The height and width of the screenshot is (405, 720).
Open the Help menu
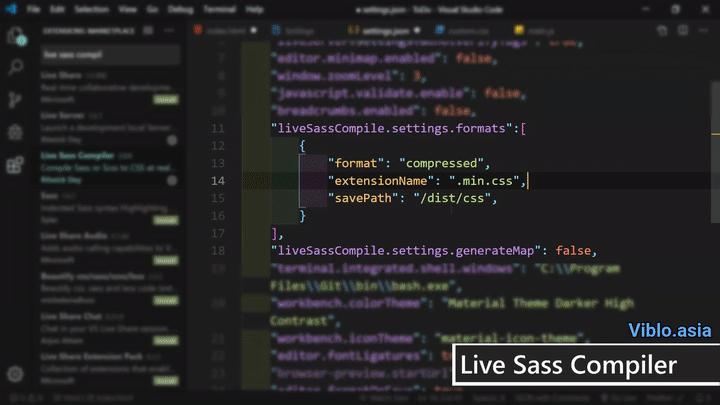254,9
